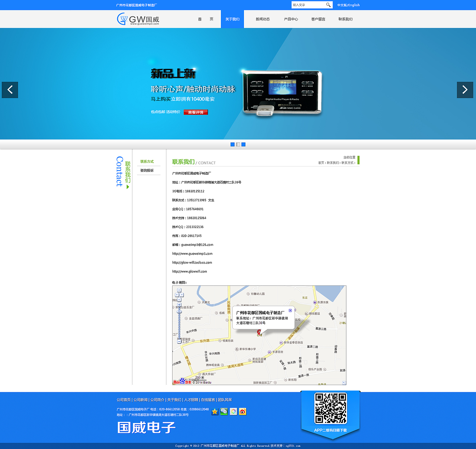Go to 新闻动态 in the navigation
The width and height of the screenshot is (476, 449).
[263, 19]
